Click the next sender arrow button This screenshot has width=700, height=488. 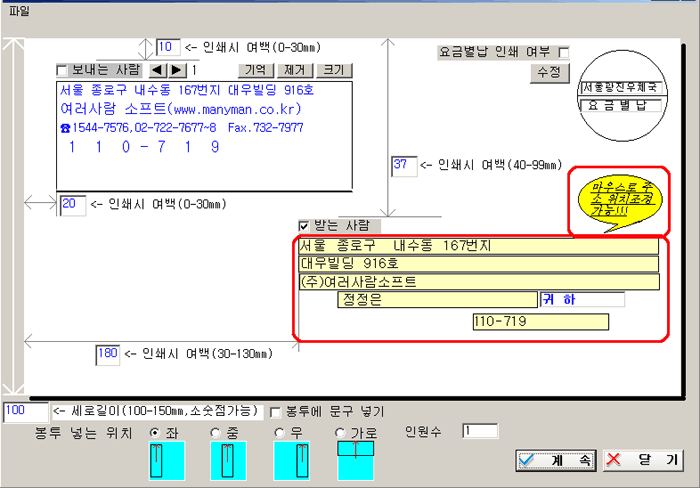176,70
